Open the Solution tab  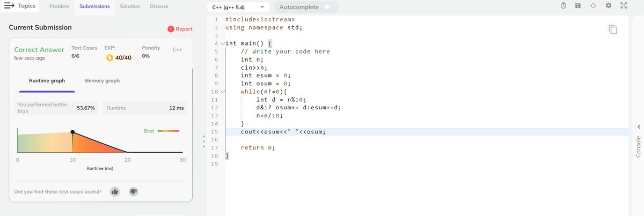(x=130, y=6)
